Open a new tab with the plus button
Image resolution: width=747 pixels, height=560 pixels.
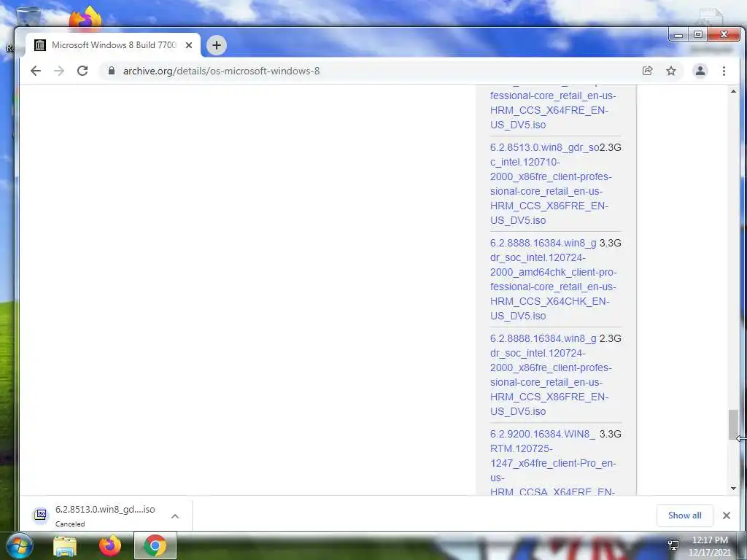(216, 45)
